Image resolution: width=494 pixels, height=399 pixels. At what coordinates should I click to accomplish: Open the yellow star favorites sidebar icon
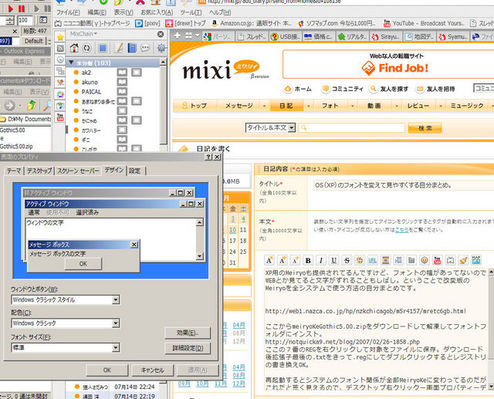point(60,37)
